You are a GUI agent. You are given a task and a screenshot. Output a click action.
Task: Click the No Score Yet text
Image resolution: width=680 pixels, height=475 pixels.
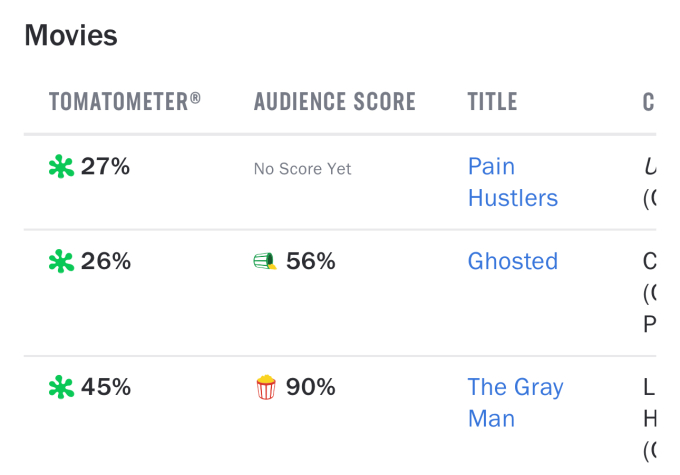click(x=302, y=169)
